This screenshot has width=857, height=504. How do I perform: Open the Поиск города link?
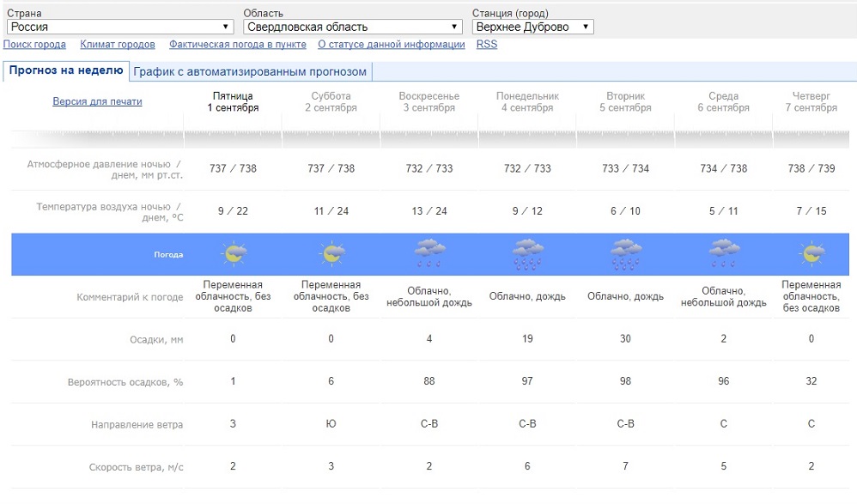(34, 45)
